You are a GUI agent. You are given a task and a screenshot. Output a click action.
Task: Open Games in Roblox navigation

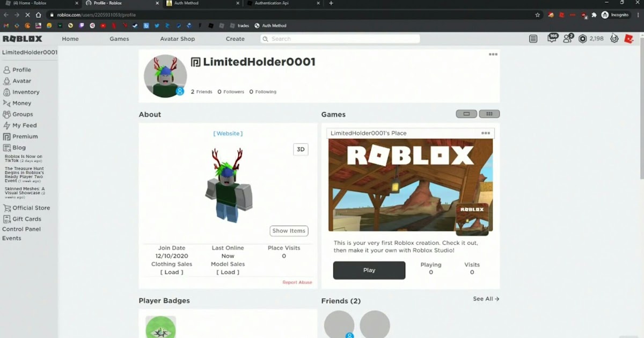pyautogui.click(x=119, y=39)
